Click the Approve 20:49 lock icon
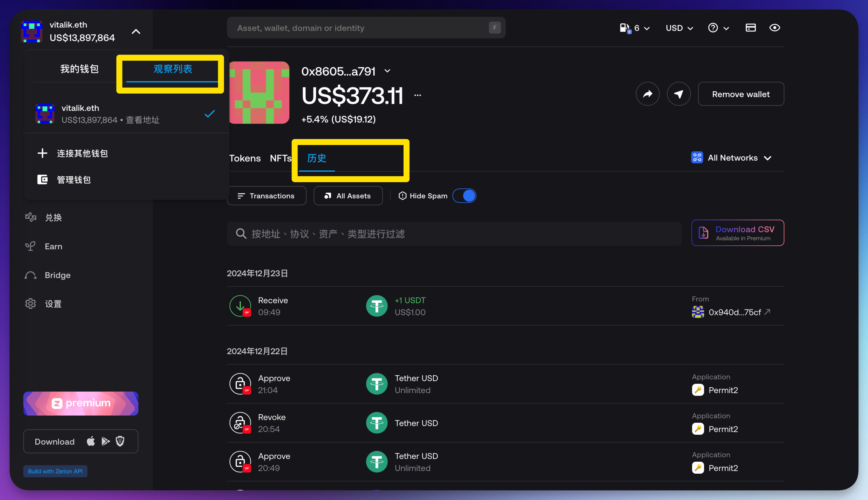Image resolution: width=868 pixels, height=500 pixels. [240, 462]
